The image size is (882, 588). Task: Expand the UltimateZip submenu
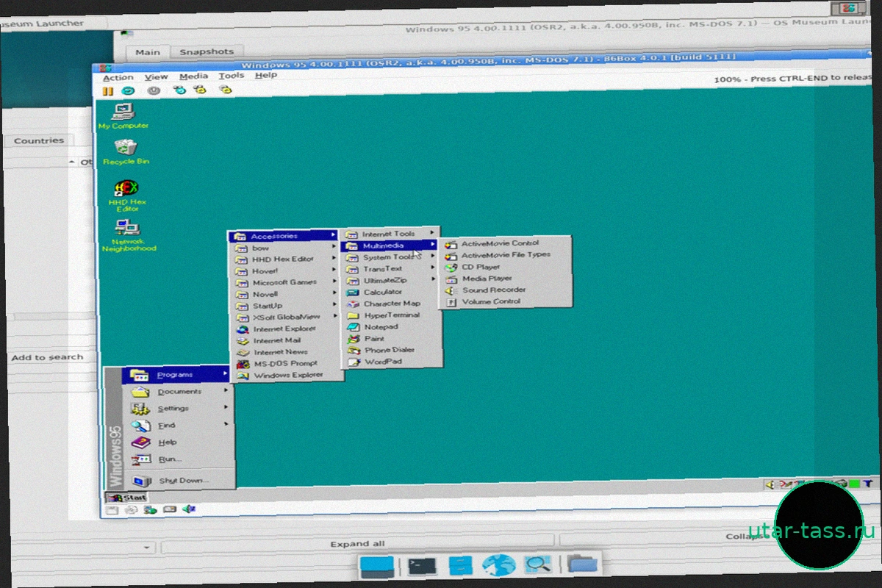(392, 281)
